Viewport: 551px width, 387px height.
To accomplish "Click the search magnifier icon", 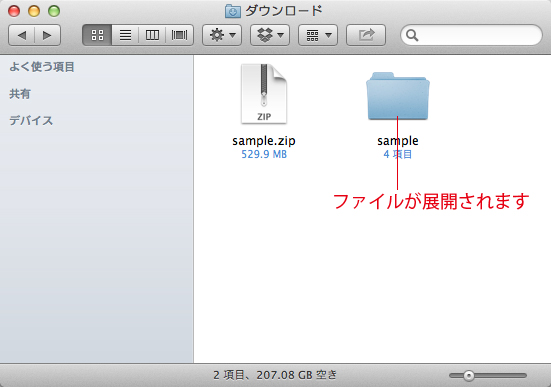I will point(412,35).
